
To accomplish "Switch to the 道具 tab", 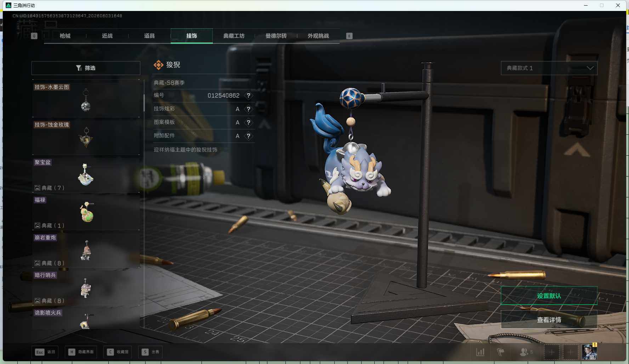I will click(149, 36).
